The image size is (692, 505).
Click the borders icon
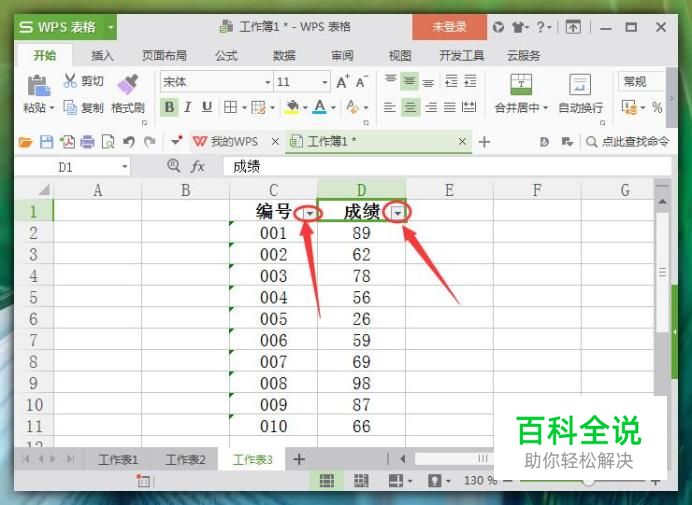pos(230,107)
